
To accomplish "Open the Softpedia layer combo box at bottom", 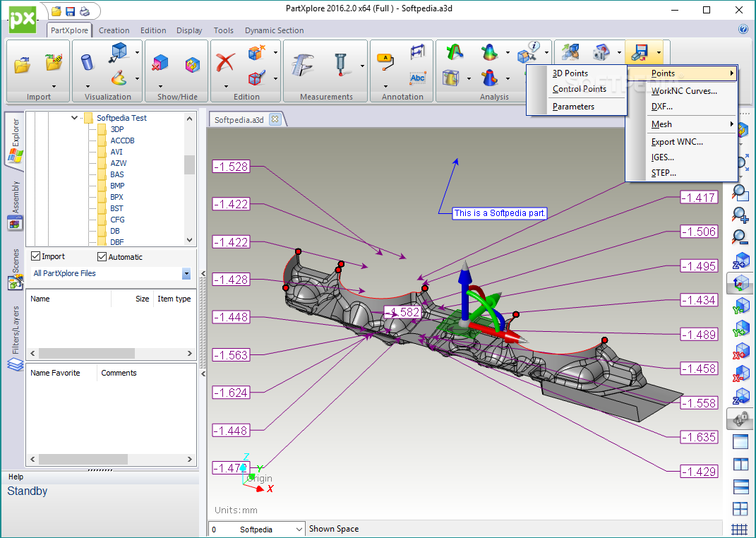I will (x=257, y=530).
